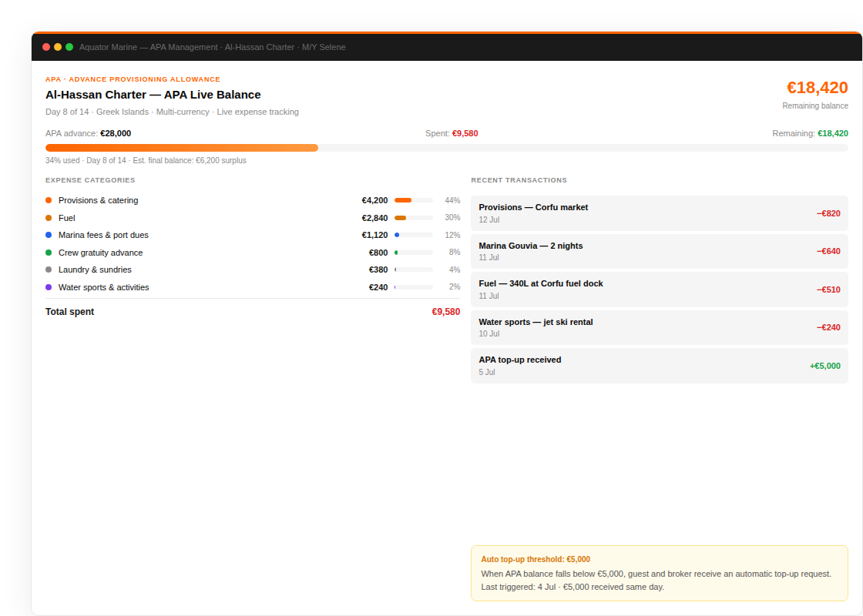Select the 'Crew gratuity advance' label

point(100,253)
